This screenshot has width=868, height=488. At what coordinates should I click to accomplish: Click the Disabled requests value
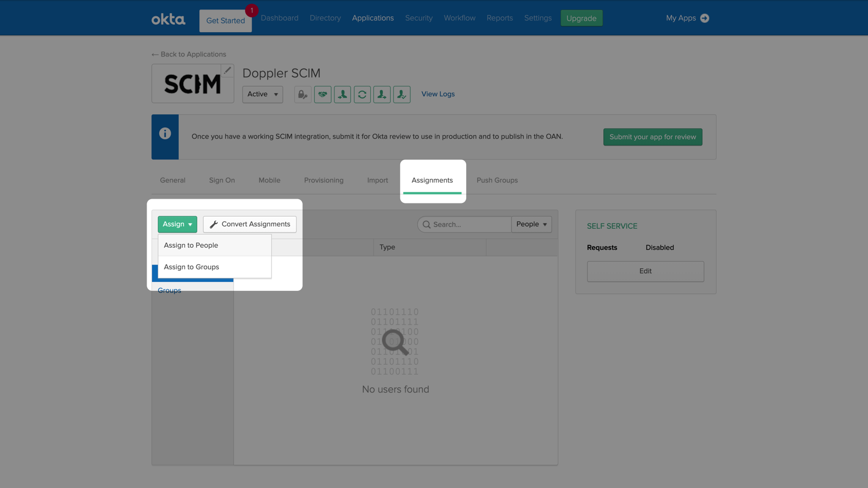point(660,248)
